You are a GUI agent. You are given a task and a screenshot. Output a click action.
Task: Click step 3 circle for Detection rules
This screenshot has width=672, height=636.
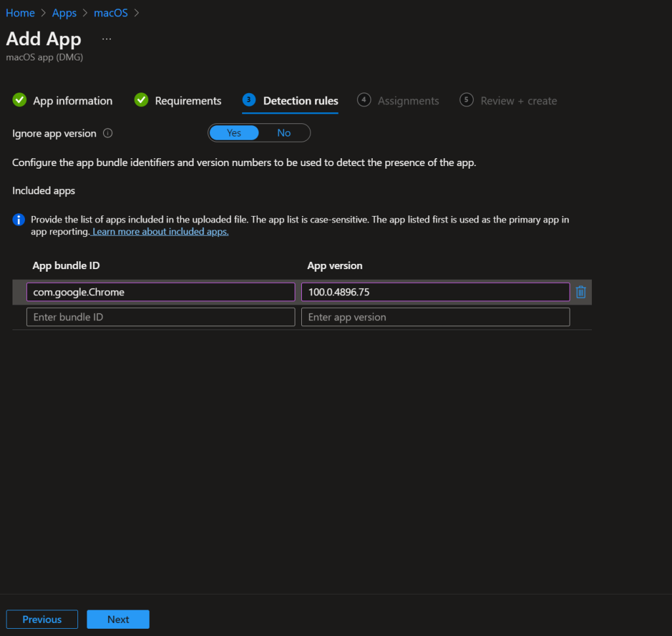click(x=249, y=100)
